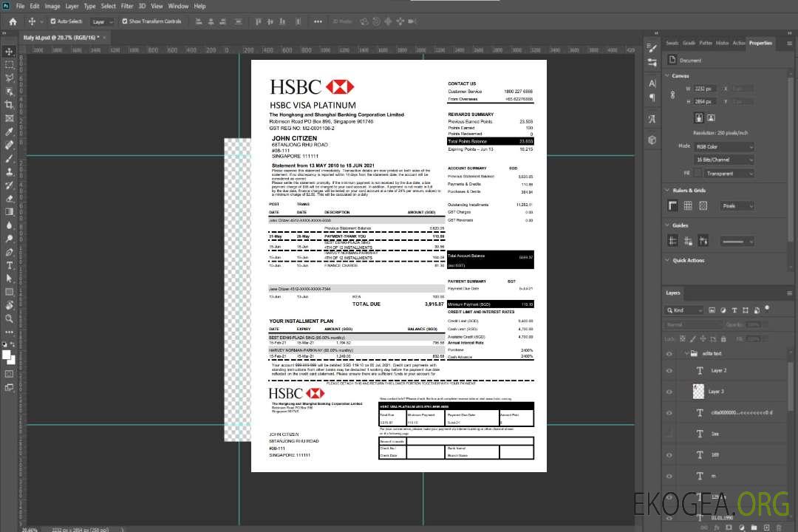This screenshot has width=798, height=532.
Task: Filter layers by type layers (T icon)
Action: point(734,310)
